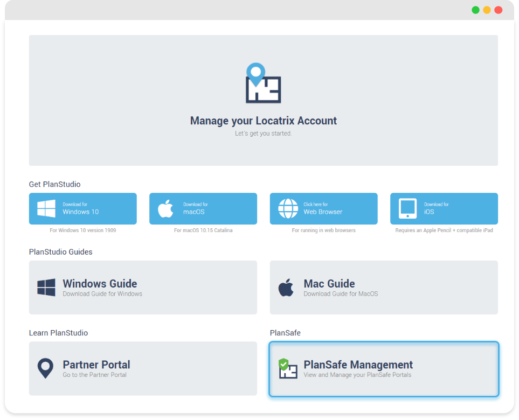This screenshot has height=420, width=519.
Task: Download PlanStudio for iOS
Action: tap(444, 209)
